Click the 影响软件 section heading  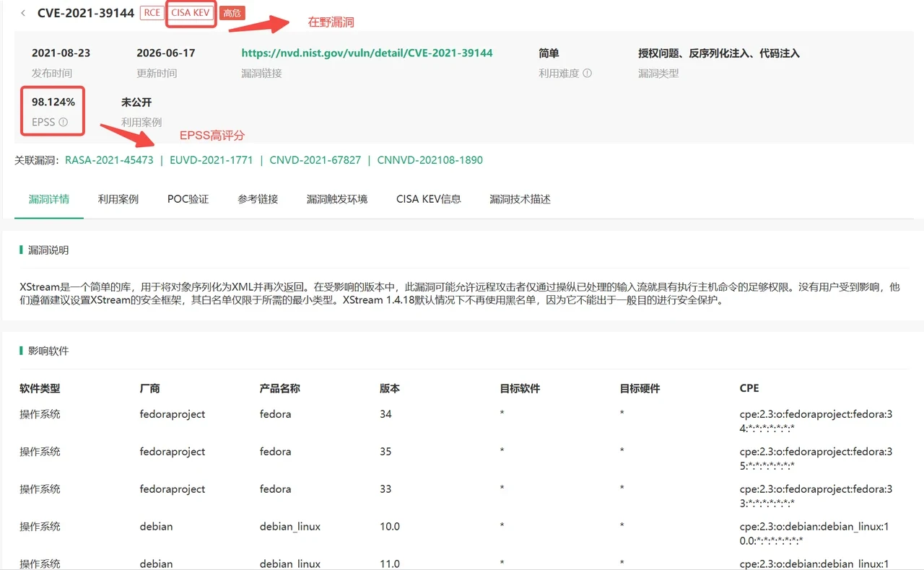click(48, 351)
